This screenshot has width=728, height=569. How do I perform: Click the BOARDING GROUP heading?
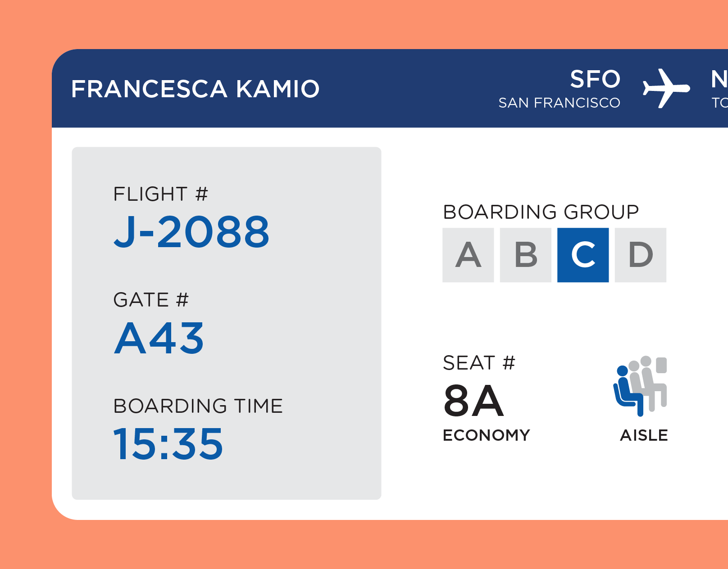pos(541,212)
